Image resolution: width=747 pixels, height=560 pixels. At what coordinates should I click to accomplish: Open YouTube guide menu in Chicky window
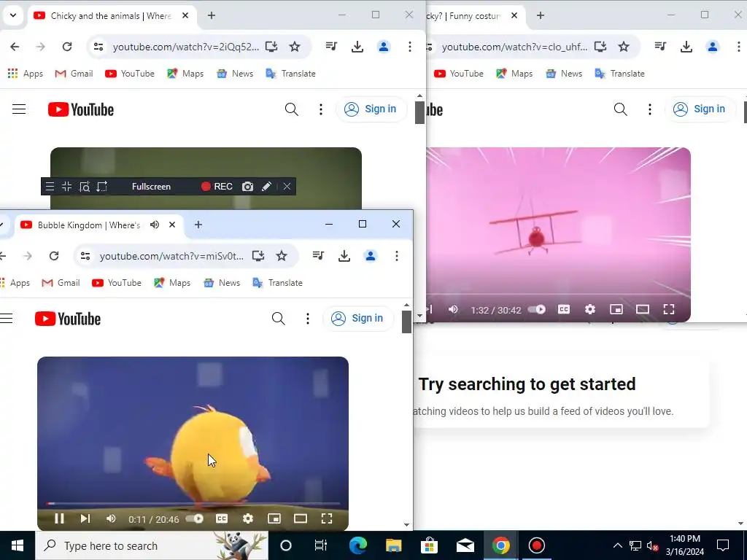(x=19, y=109)
